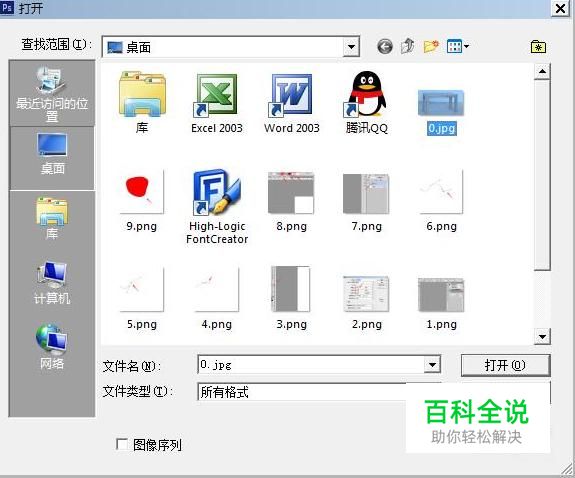Select the 1.png file

point(442,304)
